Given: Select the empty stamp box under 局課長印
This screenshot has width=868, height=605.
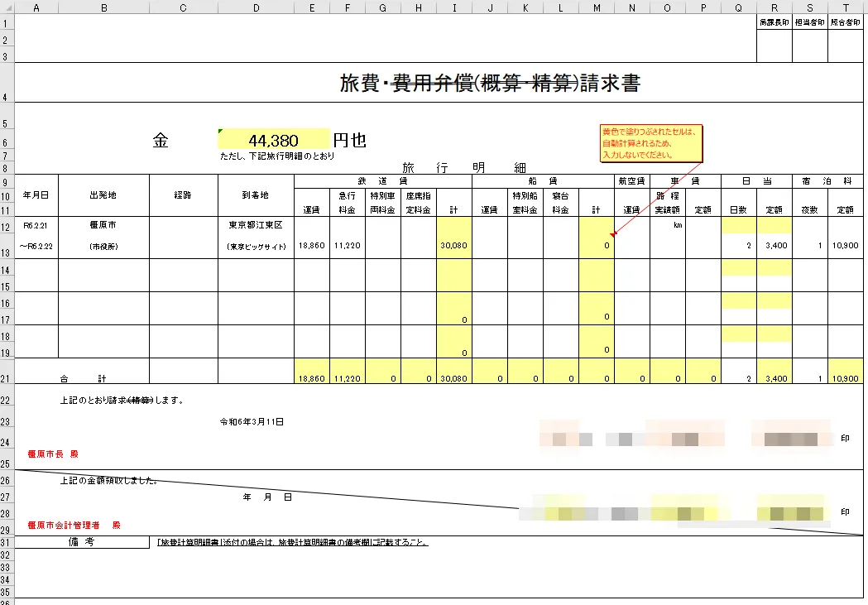Looking at the screenshot, I should click(x=774, y=46).
